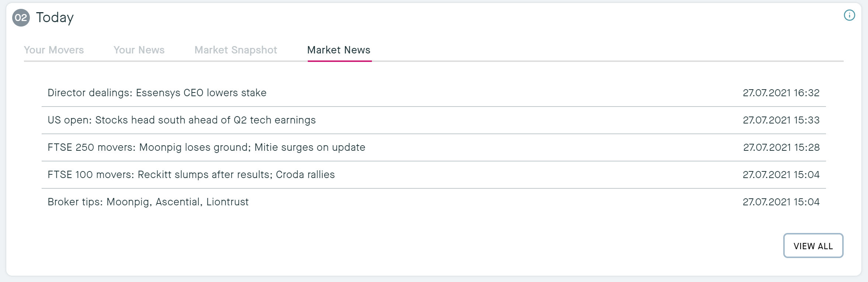Click the 15:33 timestamp of US open story
868x282 pixels.
[x=781, y=120]
